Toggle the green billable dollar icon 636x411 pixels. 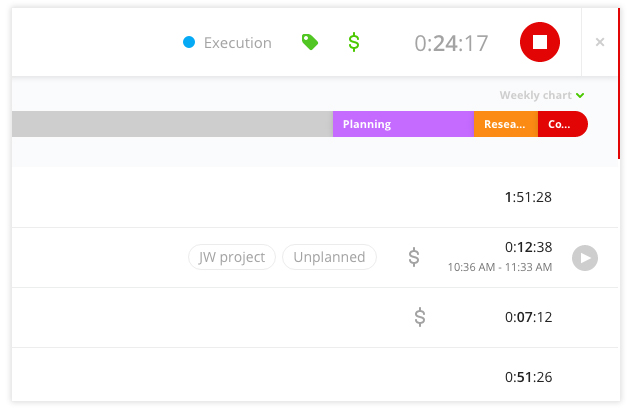click(x=354, y=42)
